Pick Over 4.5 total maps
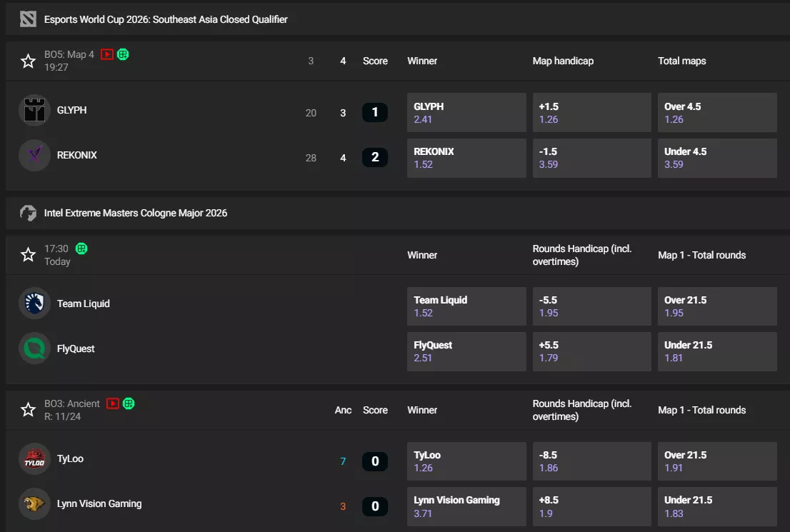Screen dimensions: 790x532 (717, 112)
